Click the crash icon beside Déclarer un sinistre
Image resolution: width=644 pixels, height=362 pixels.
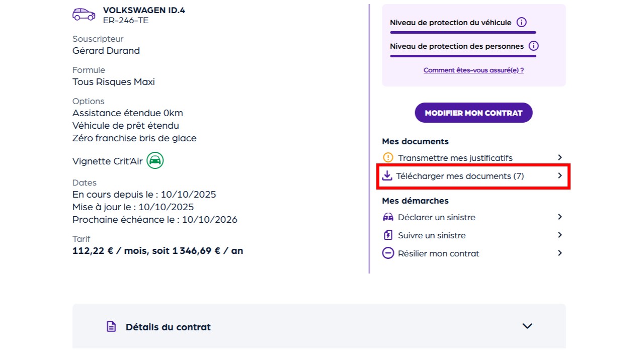coord(388,217)
